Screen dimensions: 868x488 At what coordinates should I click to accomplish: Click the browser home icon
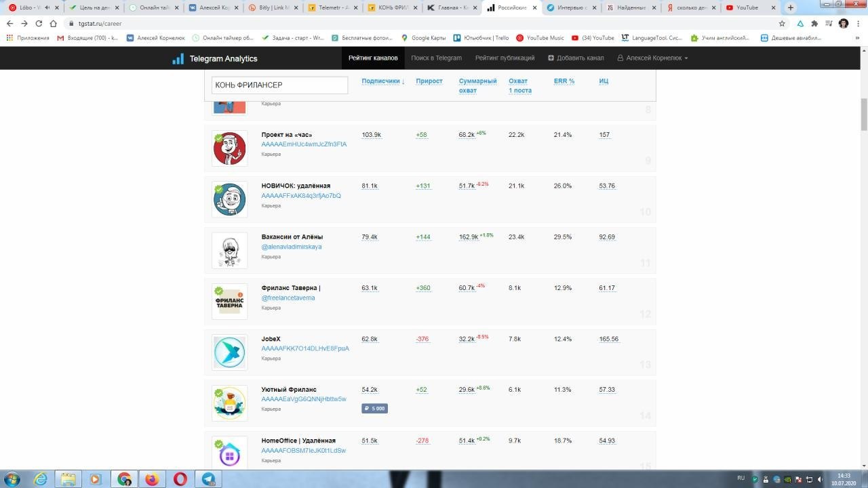click(53, 23)
